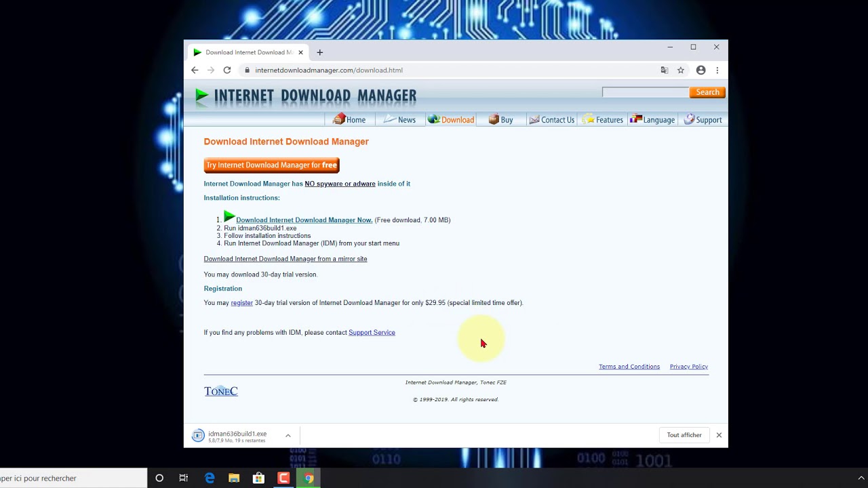Image resolution: width=868 pixels, height=488 pixels.
Task: Click 'You may download 30-day trial version' text
Action: [260, 274]
